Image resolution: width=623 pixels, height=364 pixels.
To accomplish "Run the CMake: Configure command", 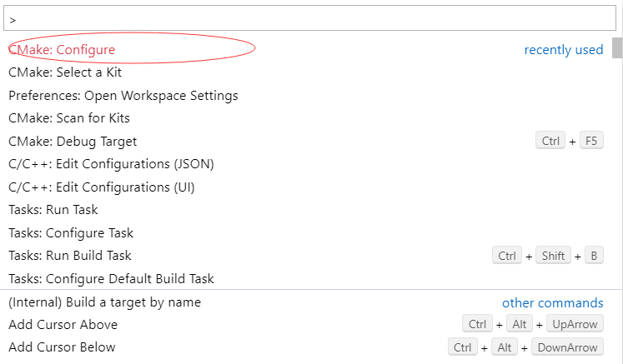I will coord(306,50).
